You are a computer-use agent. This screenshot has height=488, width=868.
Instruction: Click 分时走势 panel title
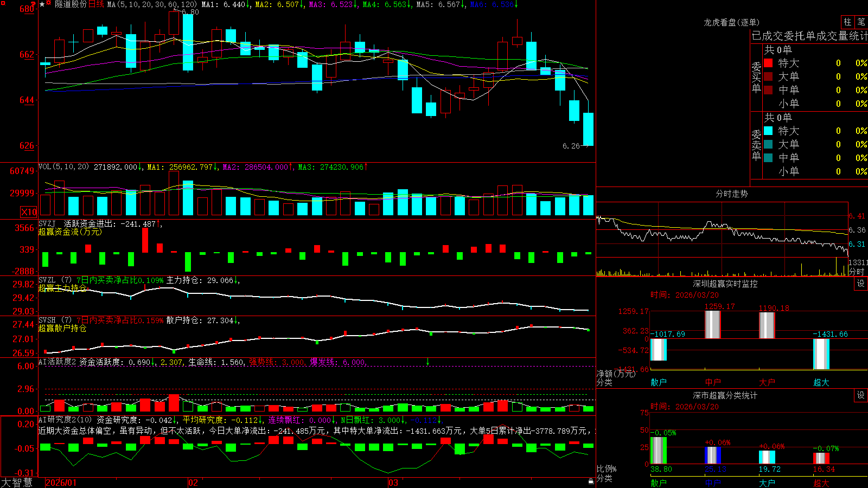[x=731, y=194]
